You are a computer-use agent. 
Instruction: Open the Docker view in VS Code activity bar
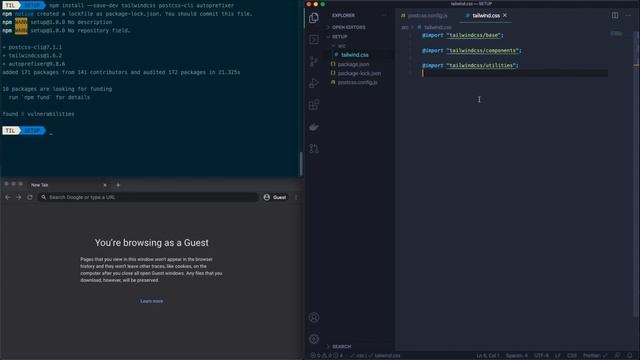(314, 127)
